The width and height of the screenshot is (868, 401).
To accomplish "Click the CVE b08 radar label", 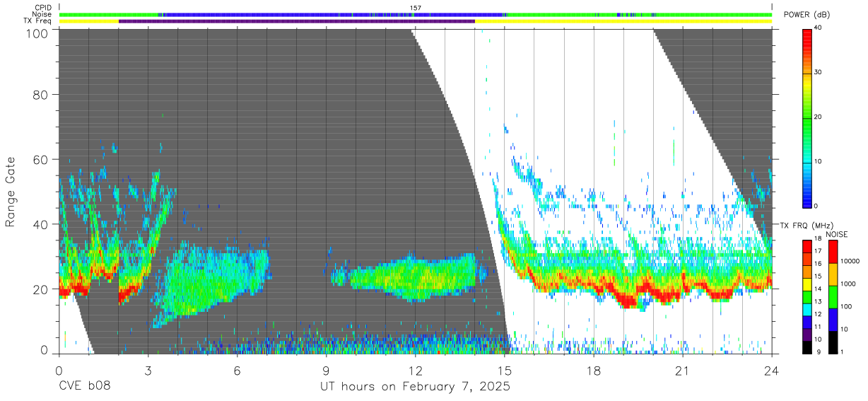I will point(83,387).
